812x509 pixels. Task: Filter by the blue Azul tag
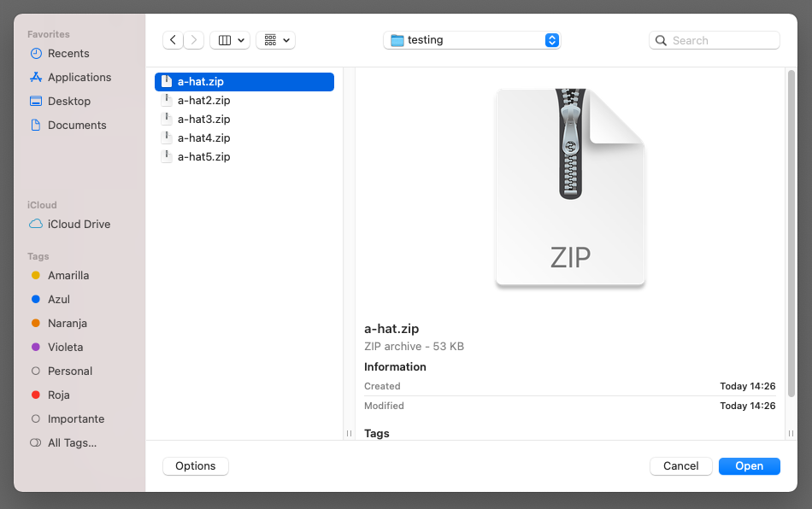pyautogui.click(x=59, y=299)
